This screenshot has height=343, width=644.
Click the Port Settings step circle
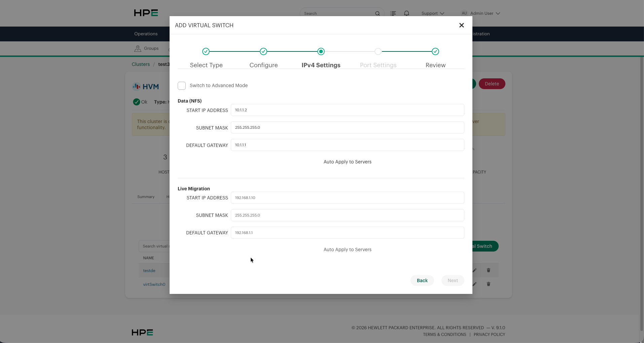[x=378, y=51]
